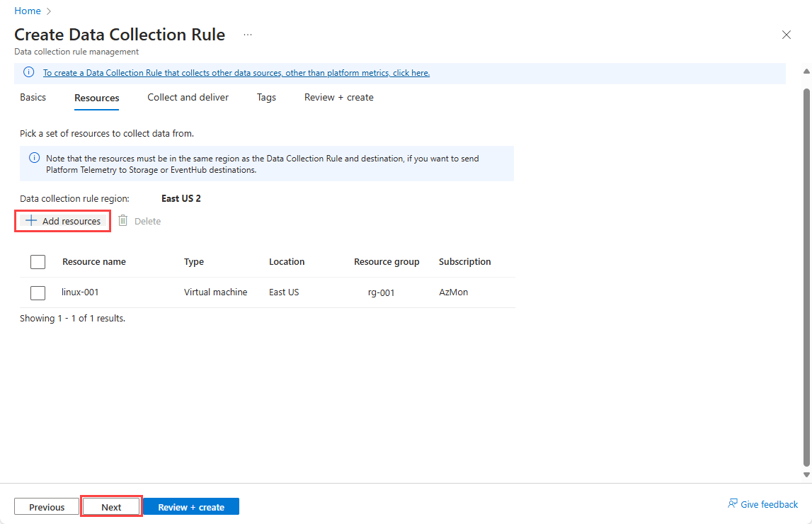Open the other data sources link
Screen dimensions: 812x524
point(236,73)
